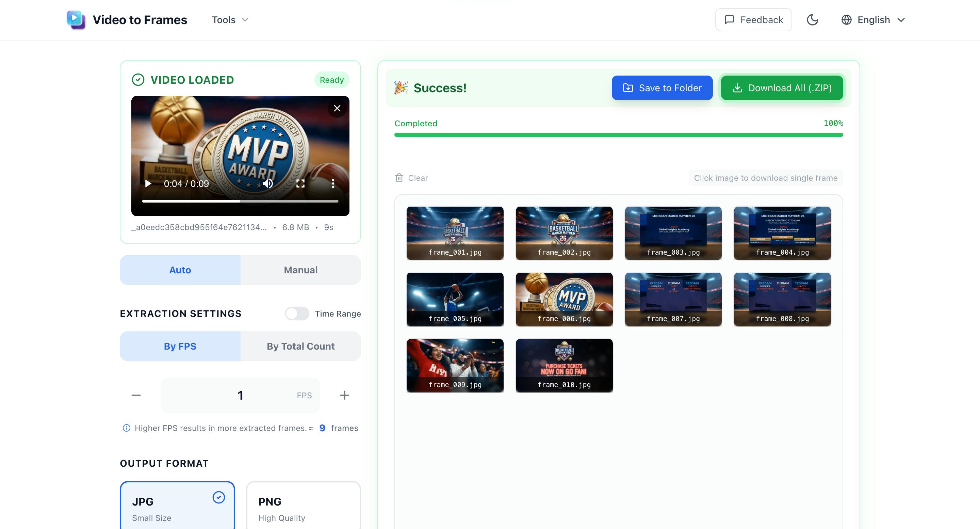
Task: Toggle dark mode moon icon
Action: tap(812, 20)
